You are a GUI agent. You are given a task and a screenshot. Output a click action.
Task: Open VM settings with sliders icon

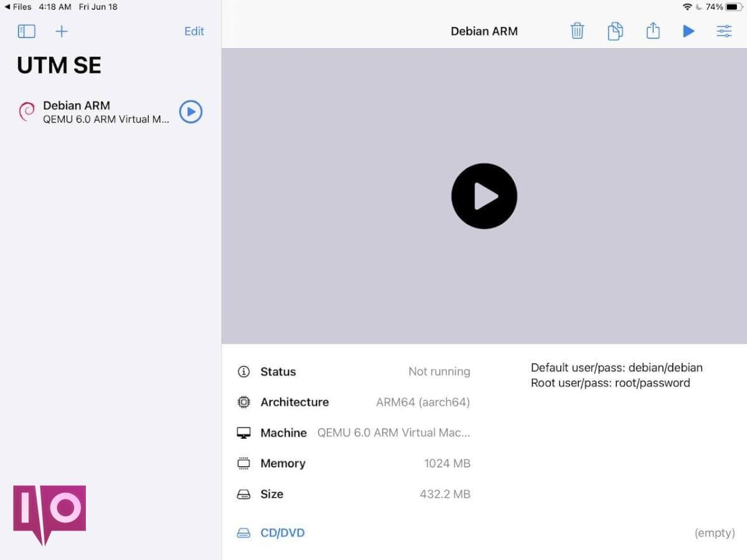tap(724, 31)
